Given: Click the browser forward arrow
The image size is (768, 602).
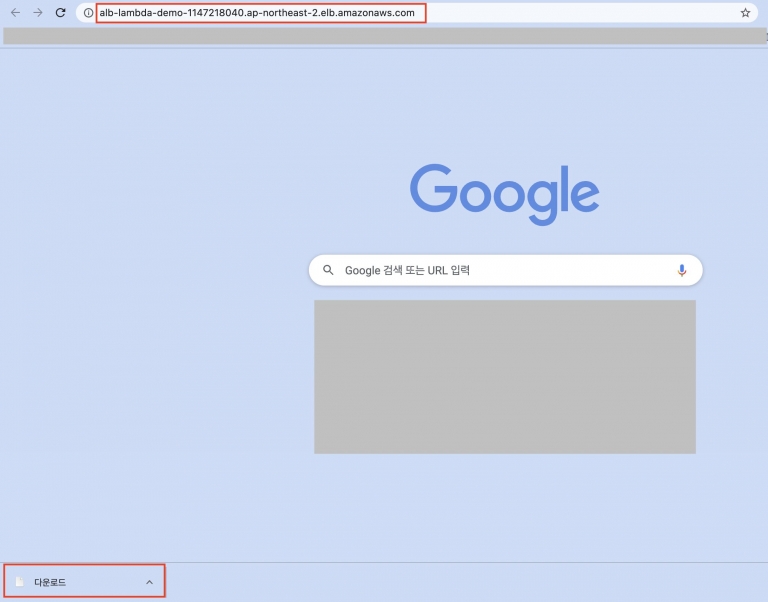Looking at the screenshot, I should (38, 13).
